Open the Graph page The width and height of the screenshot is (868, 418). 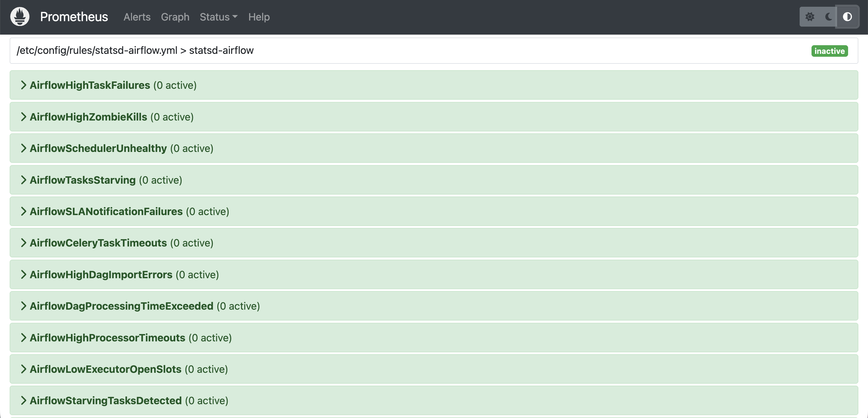pos(175,17)
